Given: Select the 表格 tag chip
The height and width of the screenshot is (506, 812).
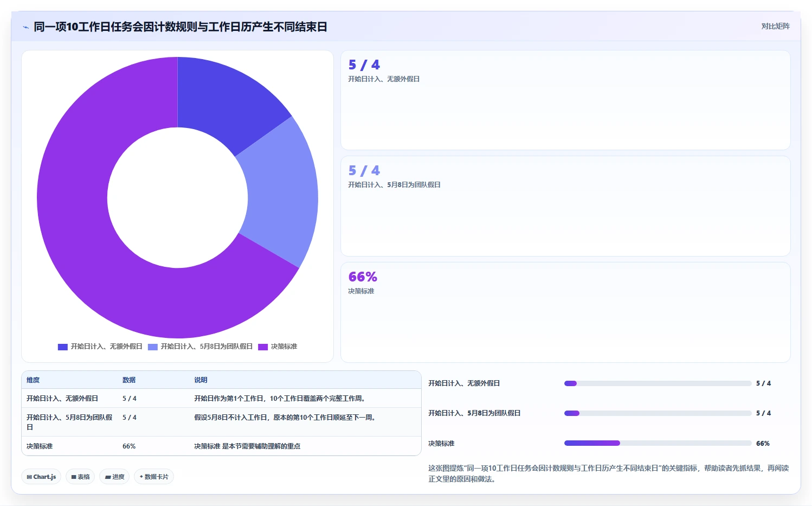Looking at the screenshot, I should pos(80,477).
